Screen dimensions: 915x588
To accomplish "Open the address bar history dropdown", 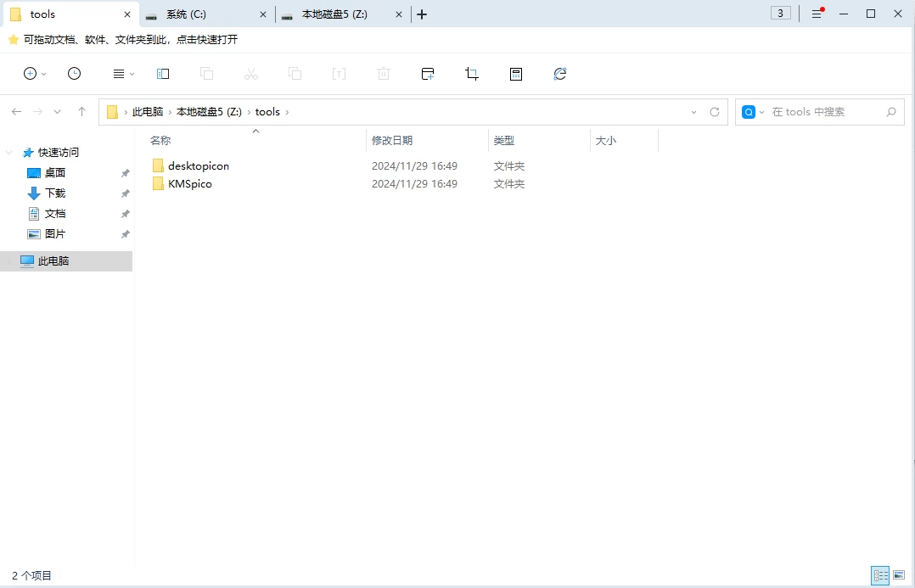I will (693, 111).
